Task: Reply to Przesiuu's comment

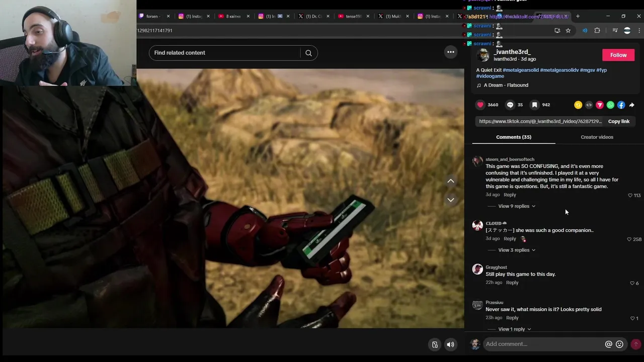Action: click(512, 318)
